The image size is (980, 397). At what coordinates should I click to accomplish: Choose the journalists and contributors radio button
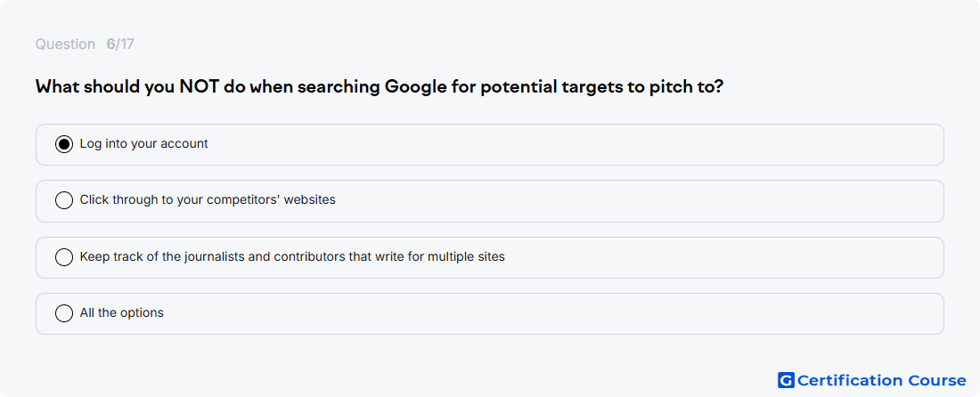[64, 257]
